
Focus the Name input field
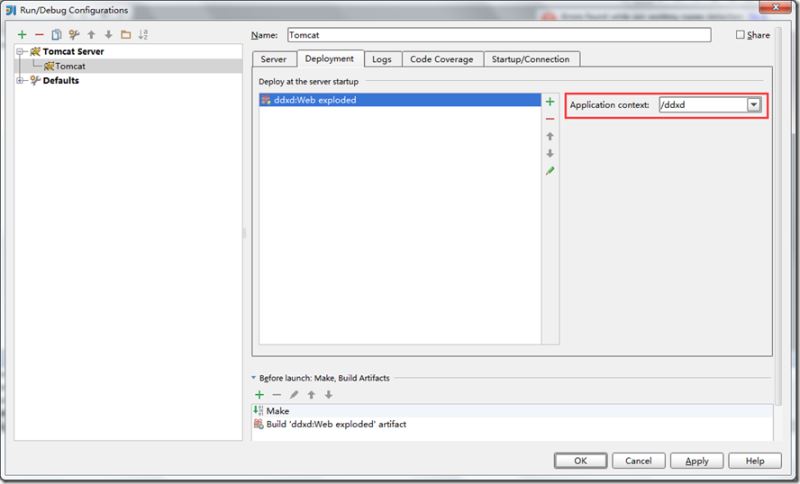[499, 35]
